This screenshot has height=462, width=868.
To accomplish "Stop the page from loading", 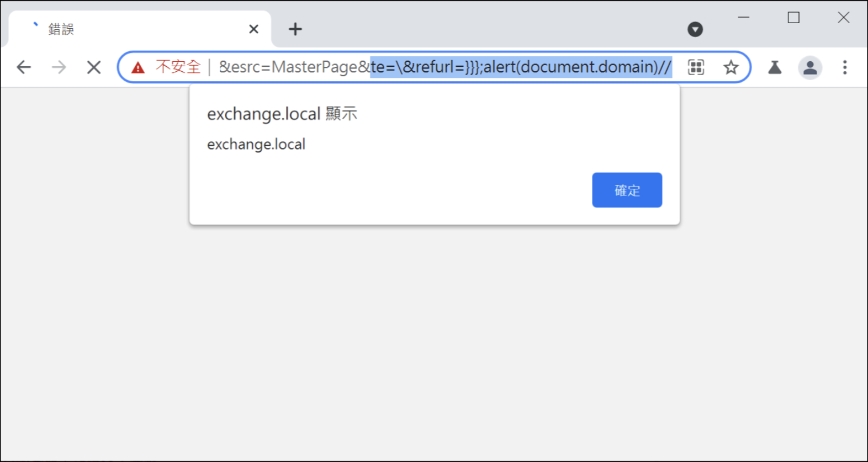I will pyautogui.click(x=94, y=67).
